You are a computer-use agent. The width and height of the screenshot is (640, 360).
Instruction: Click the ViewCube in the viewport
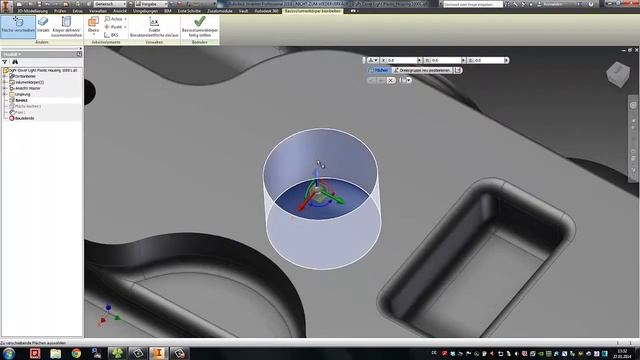point(618,74)
